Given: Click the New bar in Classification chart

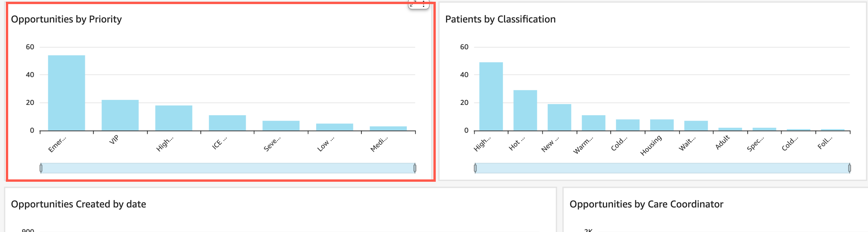Looking at the screenshot, I should pyautogui.click(x=559, y=117).
